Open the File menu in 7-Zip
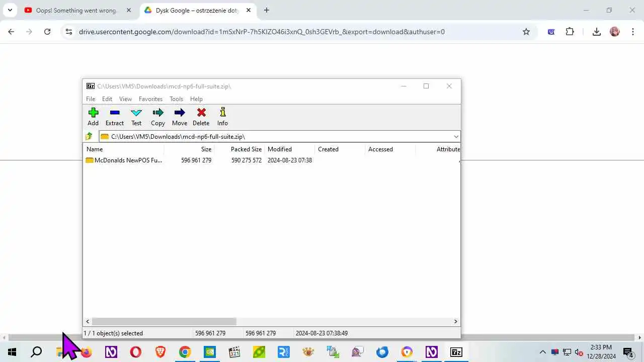The height and width of the screenshot is (362, 644). (x=91, y=99)
